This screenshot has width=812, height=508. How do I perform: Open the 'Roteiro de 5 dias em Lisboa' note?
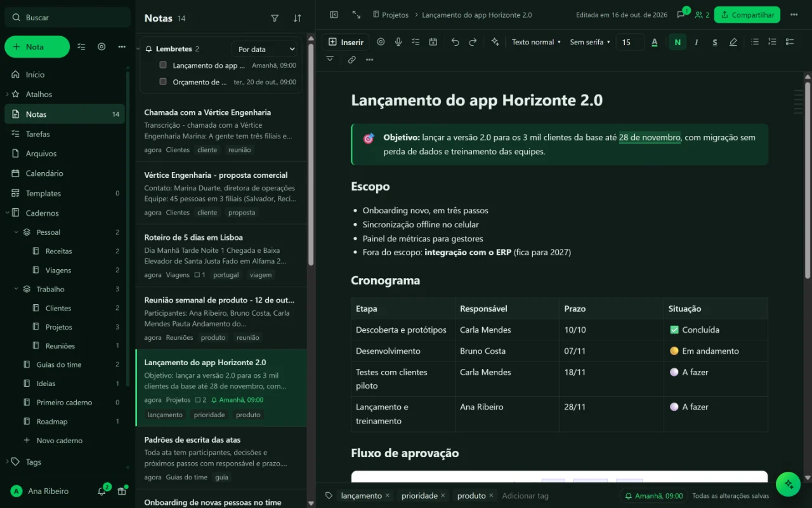[x=221, y=256]
